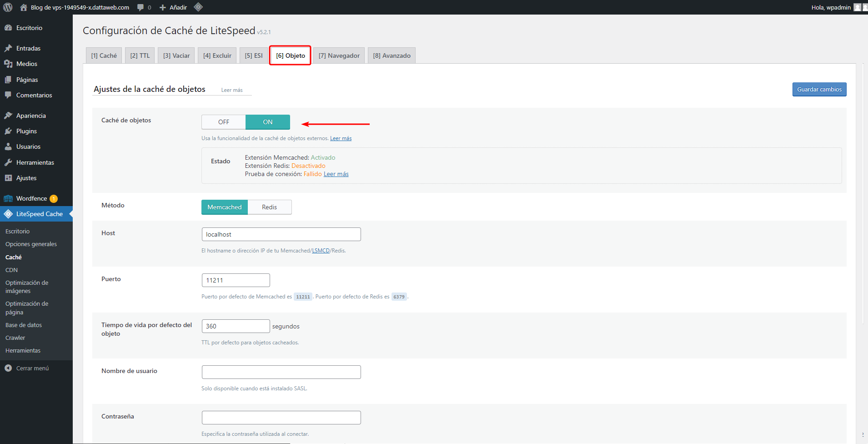Click the plus icon beside Añadir

[x=163, y=7]
